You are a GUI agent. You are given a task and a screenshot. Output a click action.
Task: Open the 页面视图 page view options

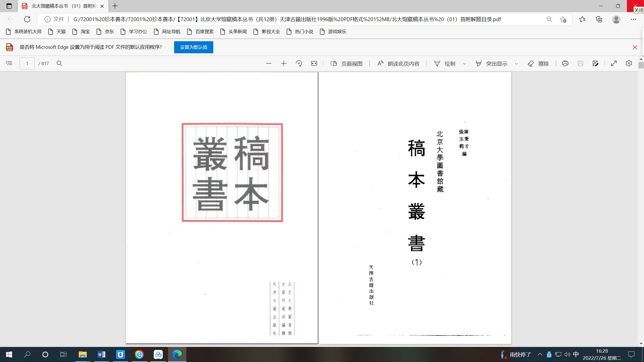pyautogui.click(x=346, y=64)
